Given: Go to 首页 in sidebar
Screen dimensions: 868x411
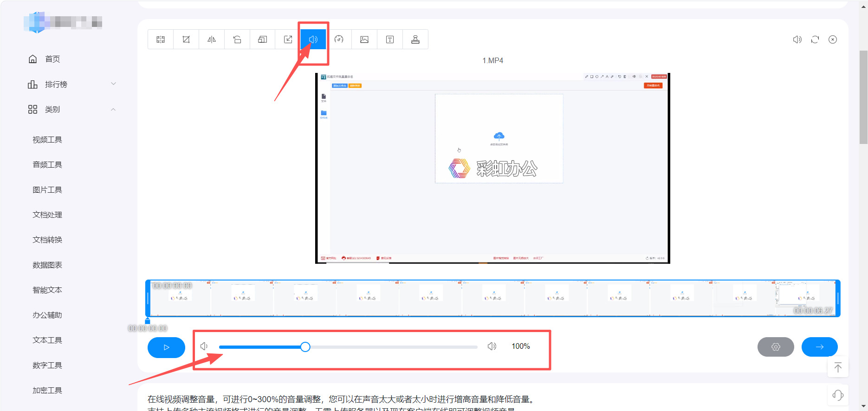Looking at the screenshot, I should click(52, 59).
